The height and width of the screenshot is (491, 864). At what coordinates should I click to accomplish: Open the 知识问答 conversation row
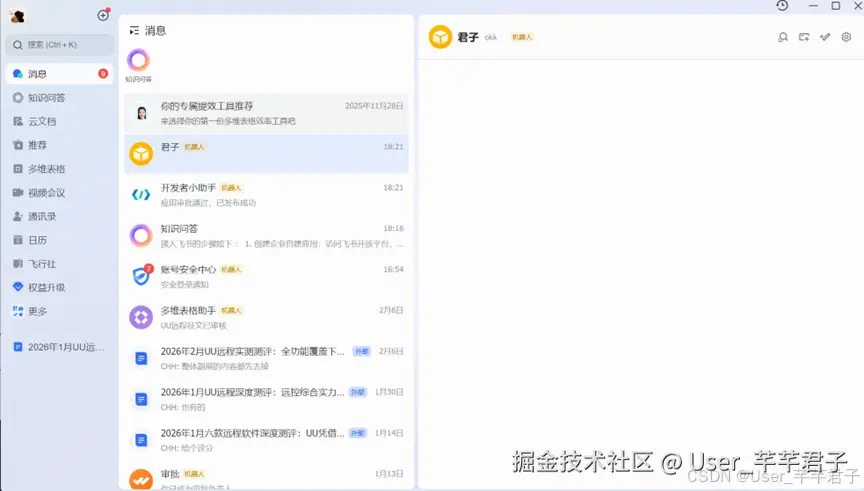pos(267,235)
